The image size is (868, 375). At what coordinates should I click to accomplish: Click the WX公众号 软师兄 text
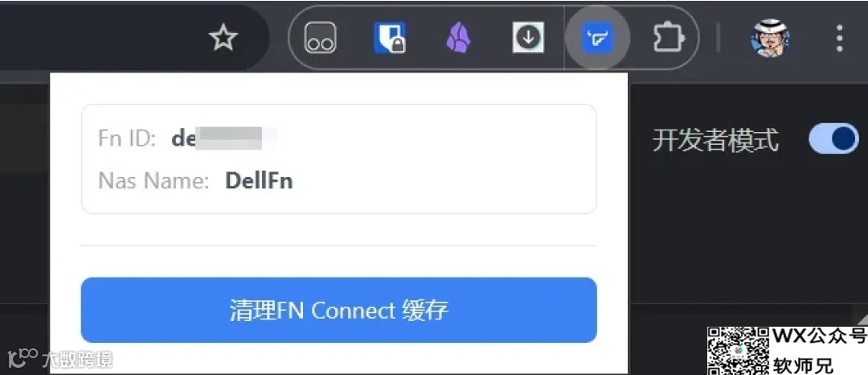819,351
